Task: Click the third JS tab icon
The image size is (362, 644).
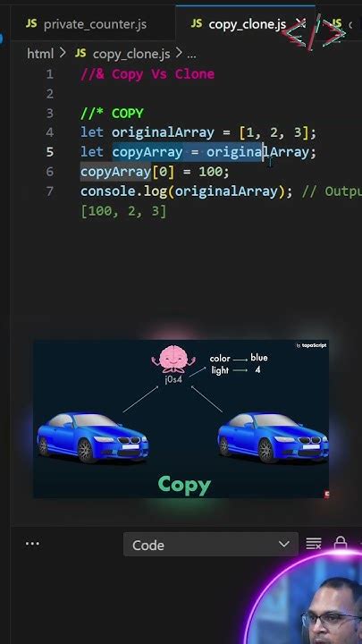Action: tap(337, 24)
